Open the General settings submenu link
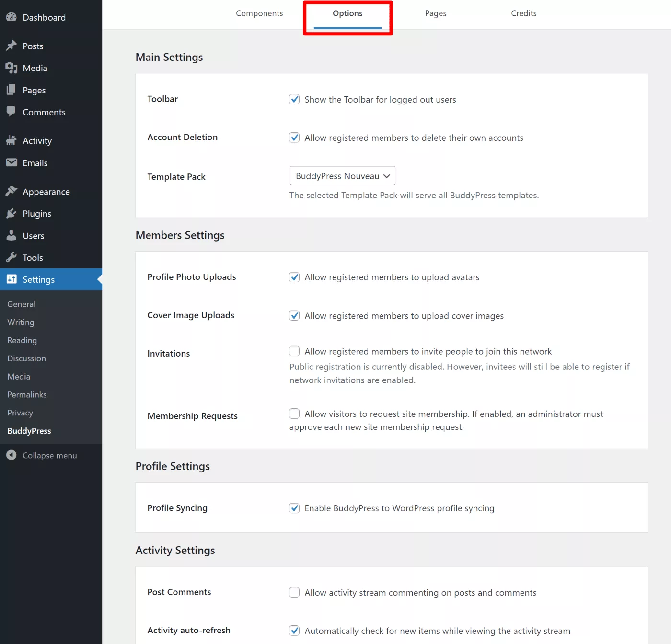Image resolution: width=671 pixels, height=644 pixels. pos(22,304)
